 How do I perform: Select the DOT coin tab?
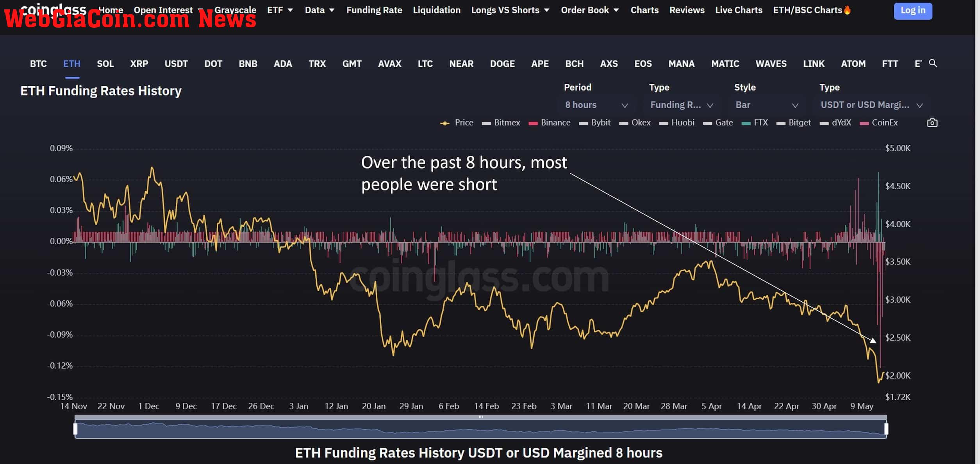213,64
